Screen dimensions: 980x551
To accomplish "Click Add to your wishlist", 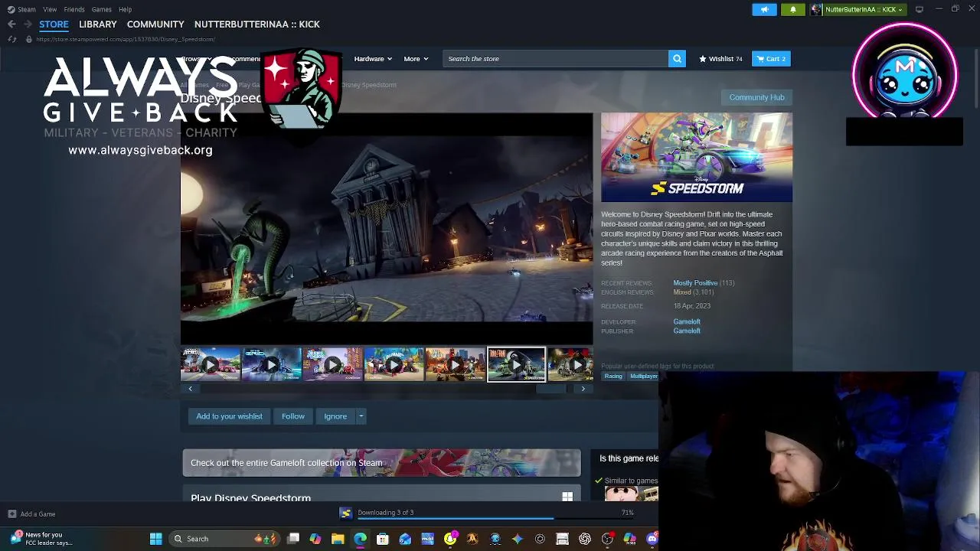I will coord(229,416).
